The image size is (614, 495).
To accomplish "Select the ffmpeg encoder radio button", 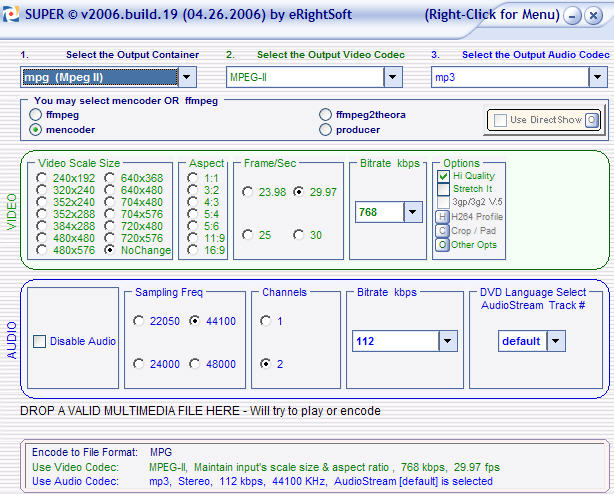I will (35, 115).
